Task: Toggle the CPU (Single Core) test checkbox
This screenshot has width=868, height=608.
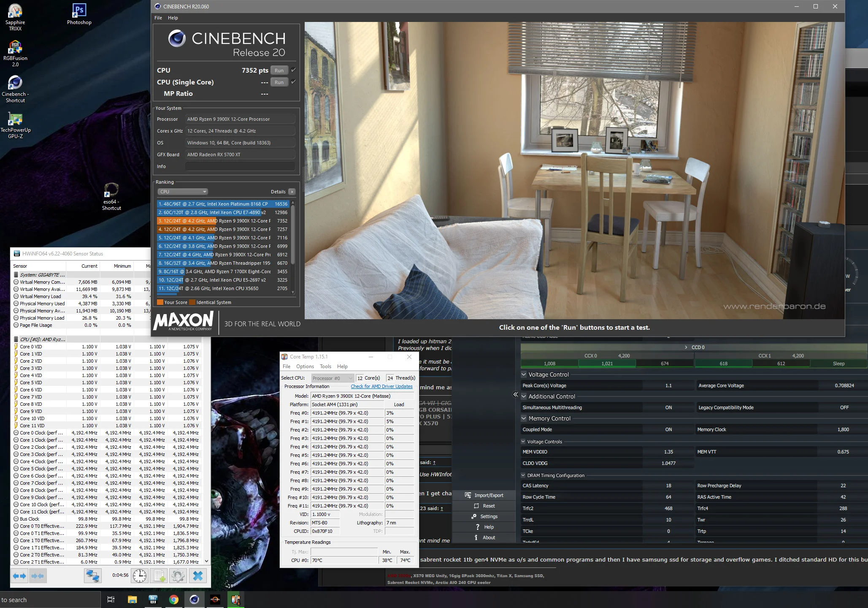Action: pos(293,82)
